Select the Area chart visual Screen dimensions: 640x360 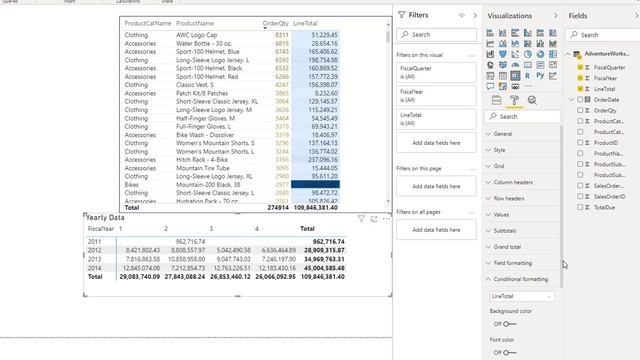[x=502, y=43]
